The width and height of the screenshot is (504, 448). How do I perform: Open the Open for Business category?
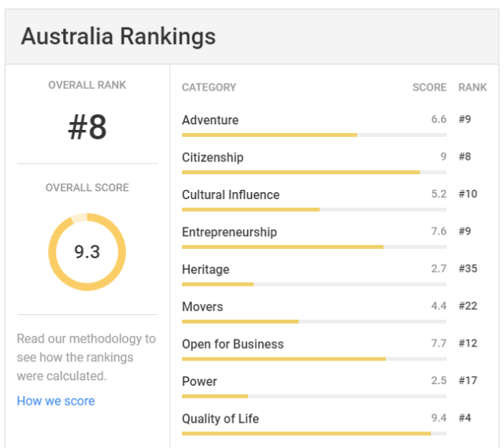pos(233,344)
